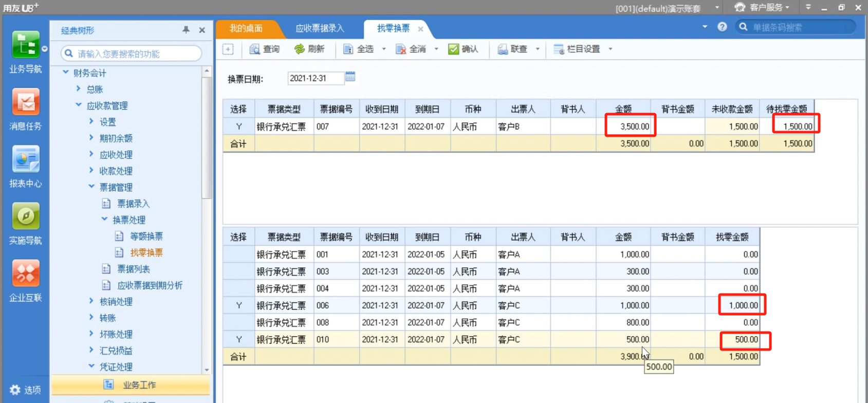Collapse the 票据管理 tree node
868x403 pixels.
[x=91, y=187]
